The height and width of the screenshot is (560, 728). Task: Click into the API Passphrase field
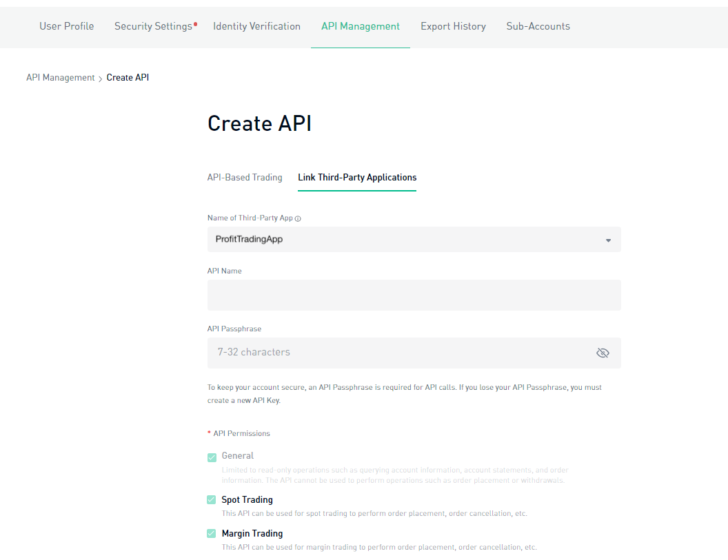point(400,353)
